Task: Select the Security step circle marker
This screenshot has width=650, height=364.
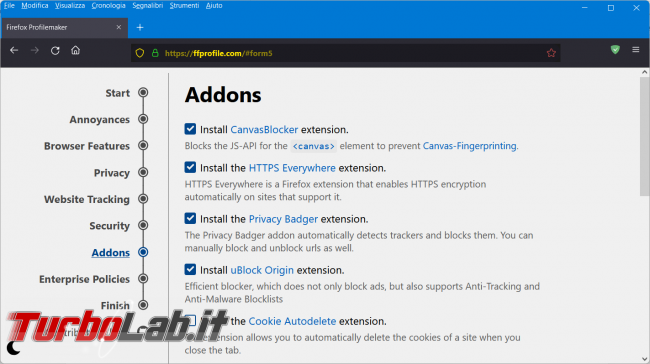Action: [143, 225]
